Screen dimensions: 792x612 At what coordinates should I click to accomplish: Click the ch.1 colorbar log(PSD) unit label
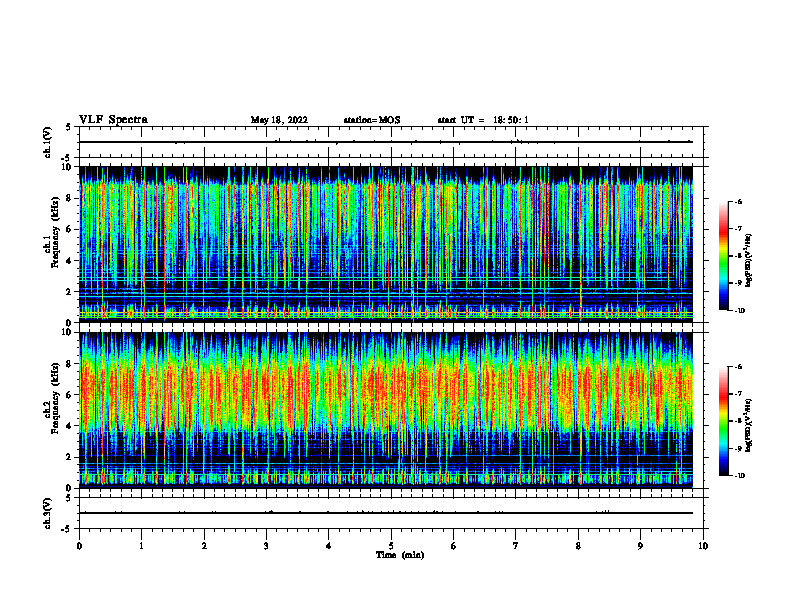coord(749,261)
